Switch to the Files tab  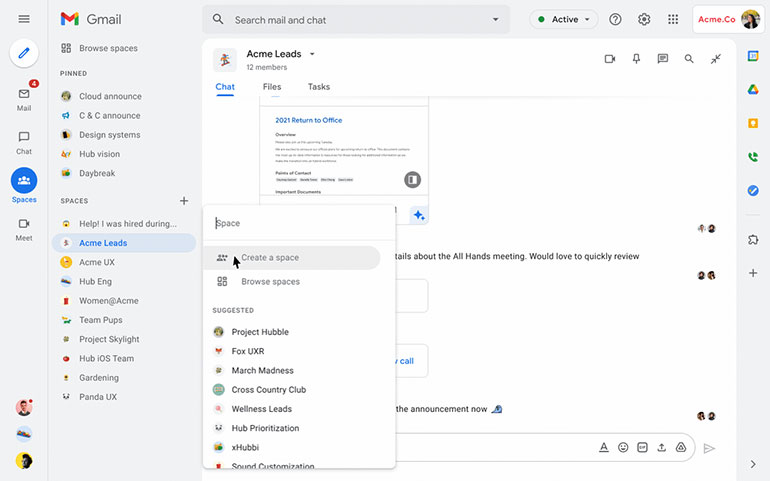tap(272, 87)
